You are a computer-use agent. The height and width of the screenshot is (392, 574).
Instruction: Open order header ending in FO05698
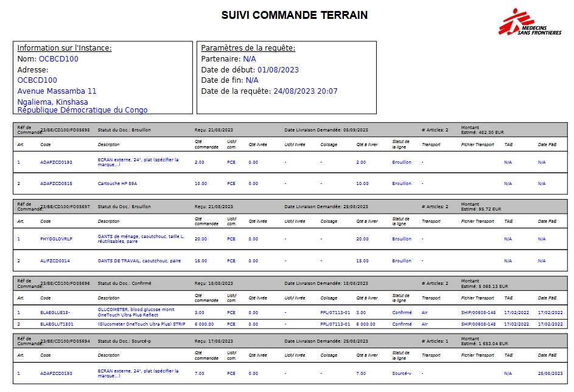pyautogui.click(x=65, y=130)
